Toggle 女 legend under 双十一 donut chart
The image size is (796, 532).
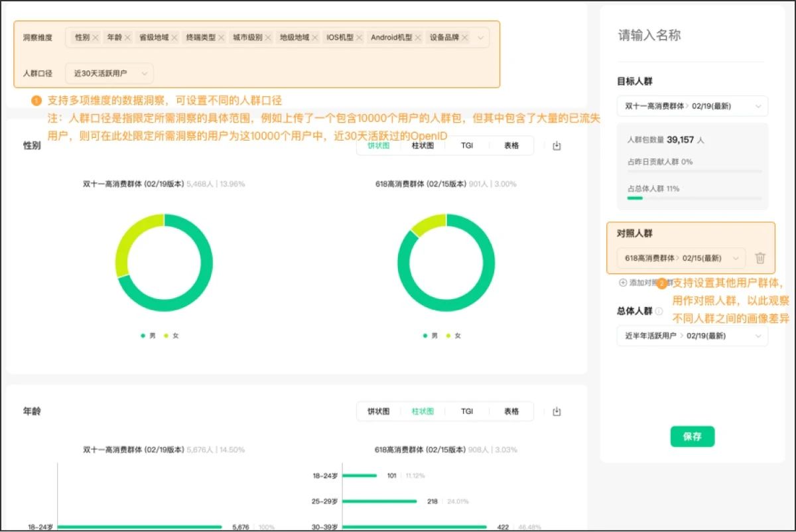coord(171,336)
